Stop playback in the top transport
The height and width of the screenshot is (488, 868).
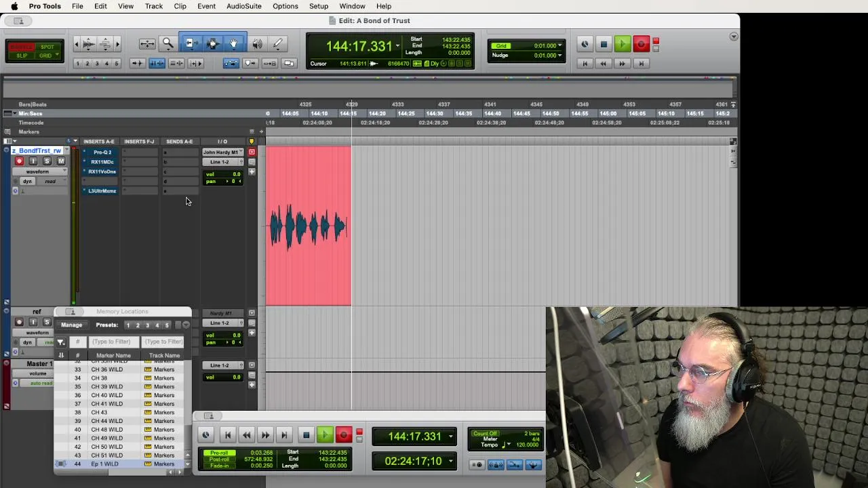pyautogui.click(x=604, y=45)
